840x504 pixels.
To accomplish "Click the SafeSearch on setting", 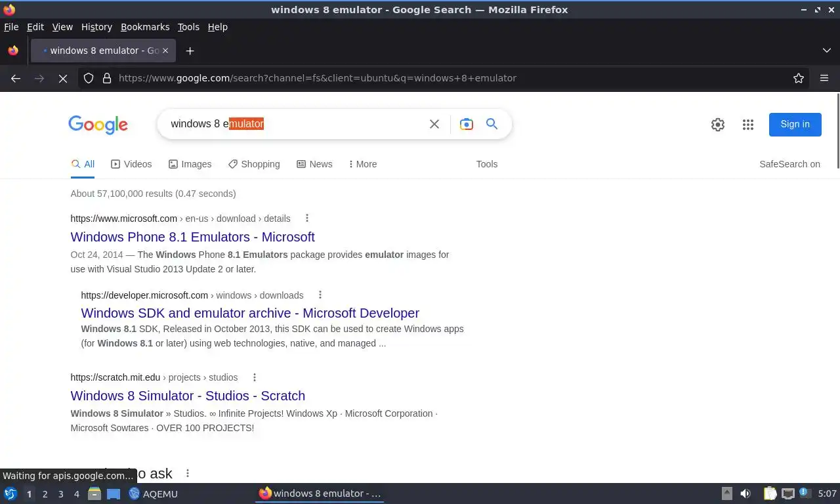I will [x=789, y=164].
